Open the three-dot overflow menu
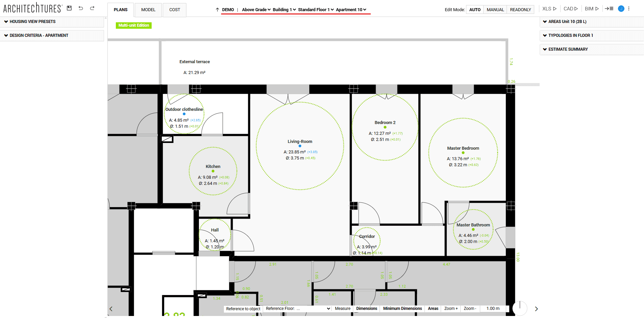This screenshot has width=644, height=318. (x=629, y=8)
